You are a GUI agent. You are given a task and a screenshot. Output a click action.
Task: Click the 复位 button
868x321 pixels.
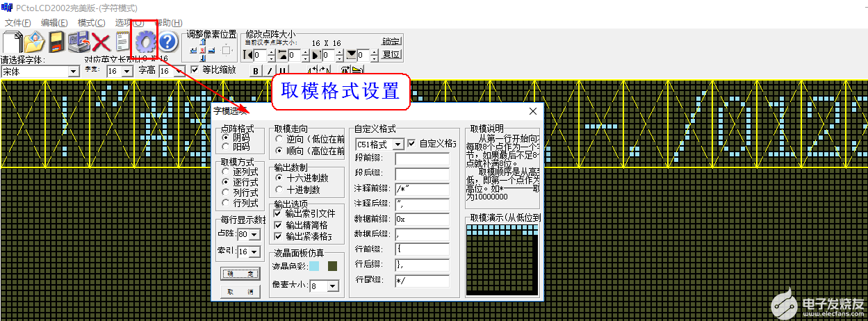(392, 55)
